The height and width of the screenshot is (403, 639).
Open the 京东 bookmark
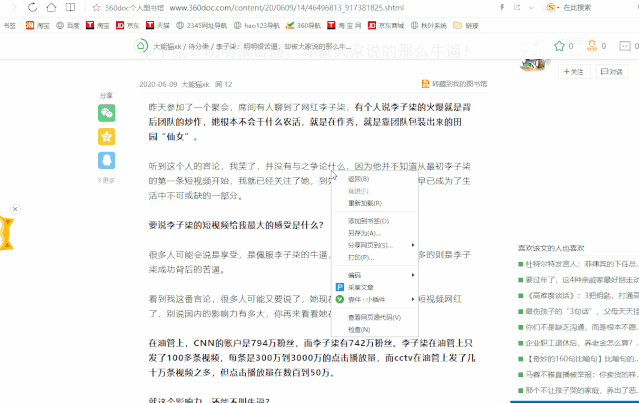(128, 25)
